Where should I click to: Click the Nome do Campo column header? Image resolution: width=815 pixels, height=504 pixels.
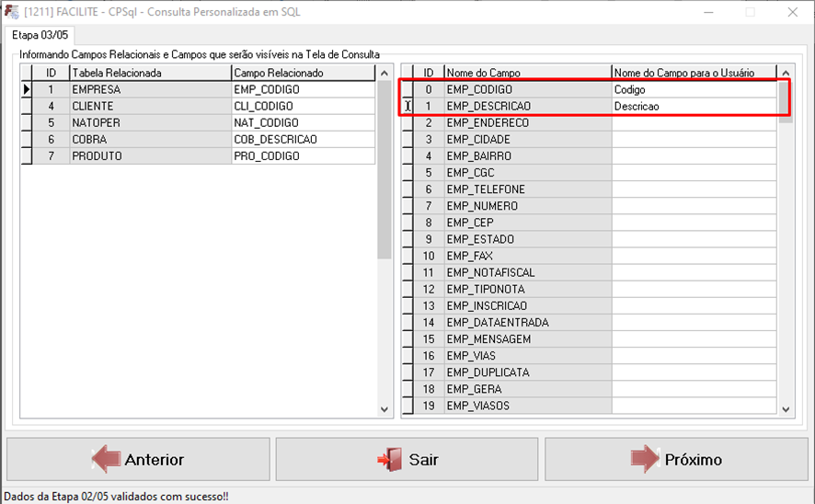pos(527,73)
